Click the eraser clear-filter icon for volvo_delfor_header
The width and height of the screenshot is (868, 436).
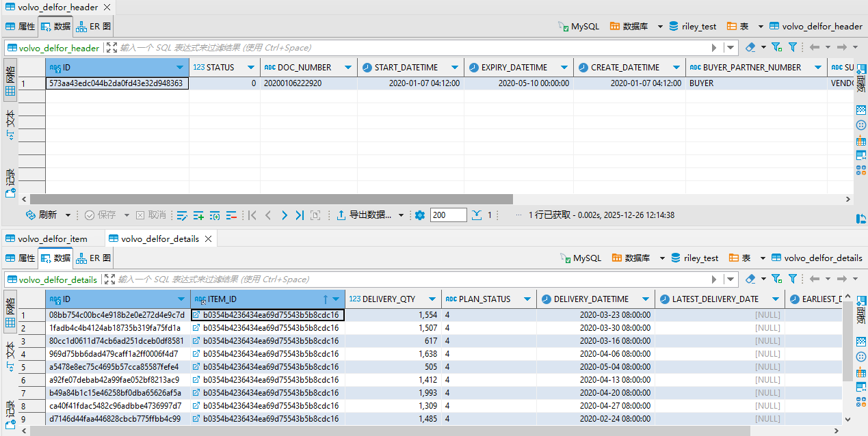click(750, 47)
